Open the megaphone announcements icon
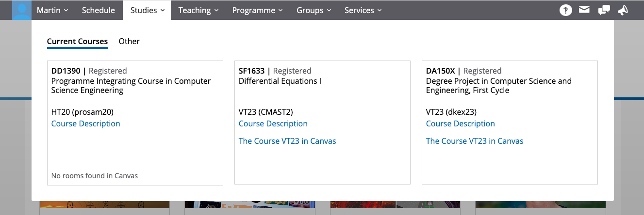The height and width of the screenshot is (215, 644). pos(623,10)
